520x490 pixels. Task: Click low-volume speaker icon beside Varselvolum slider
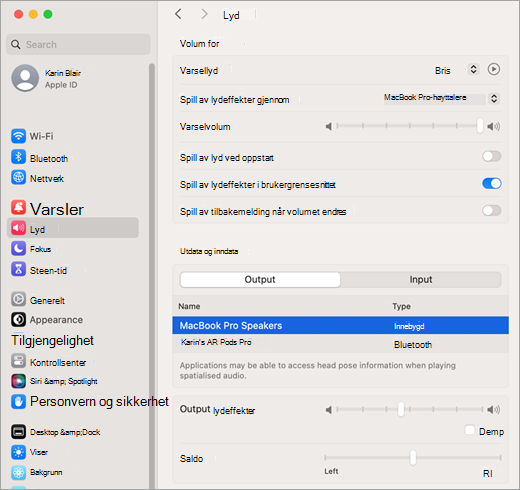click(x=329, y=126)
